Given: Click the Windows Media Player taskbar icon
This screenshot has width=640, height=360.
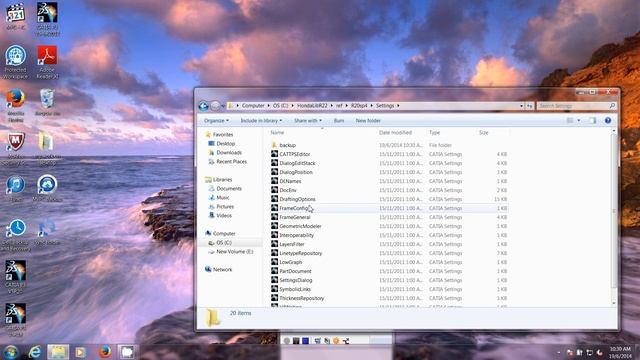Looking at the screenshot, I should point(81,351).
